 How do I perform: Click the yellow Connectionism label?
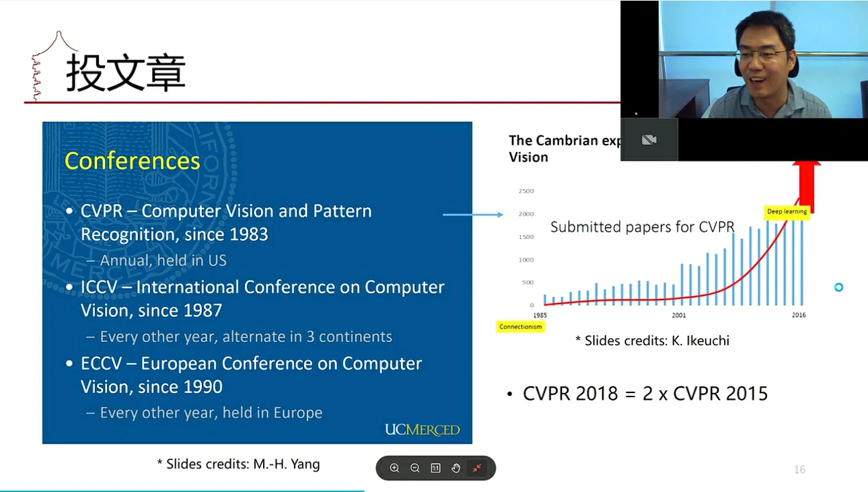(x=521, y=327)
